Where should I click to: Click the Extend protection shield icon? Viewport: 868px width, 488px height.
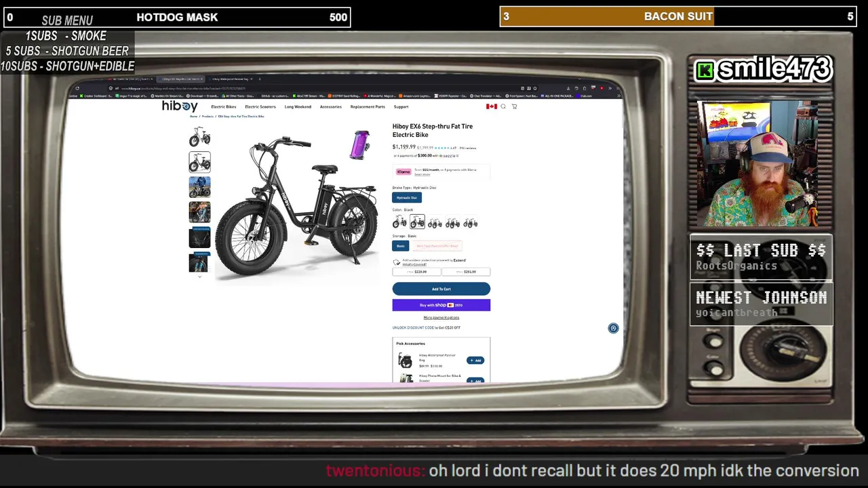click(x=397, y=262)
